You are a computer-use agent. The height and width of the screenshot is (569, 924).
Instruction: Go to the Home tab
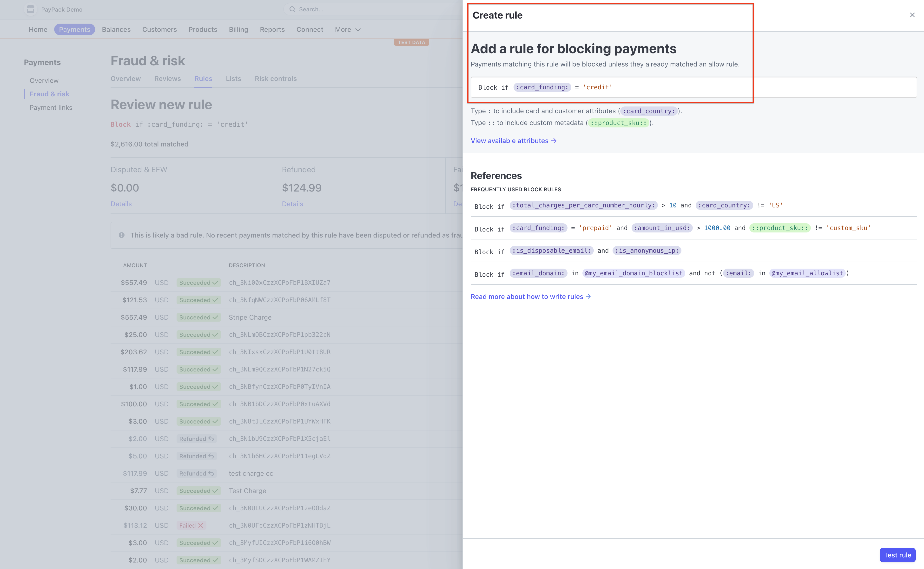(38, 29)
